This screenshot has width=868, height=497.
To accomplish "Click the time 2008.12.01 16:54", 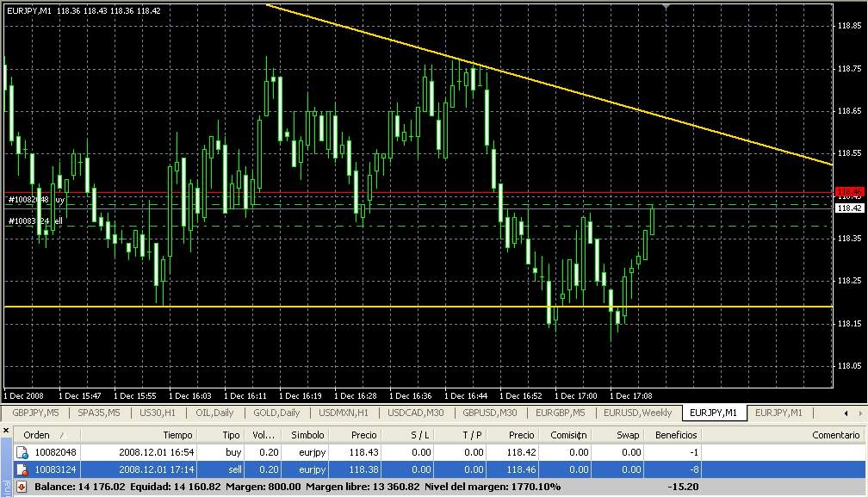I will (x=157, y=453).
